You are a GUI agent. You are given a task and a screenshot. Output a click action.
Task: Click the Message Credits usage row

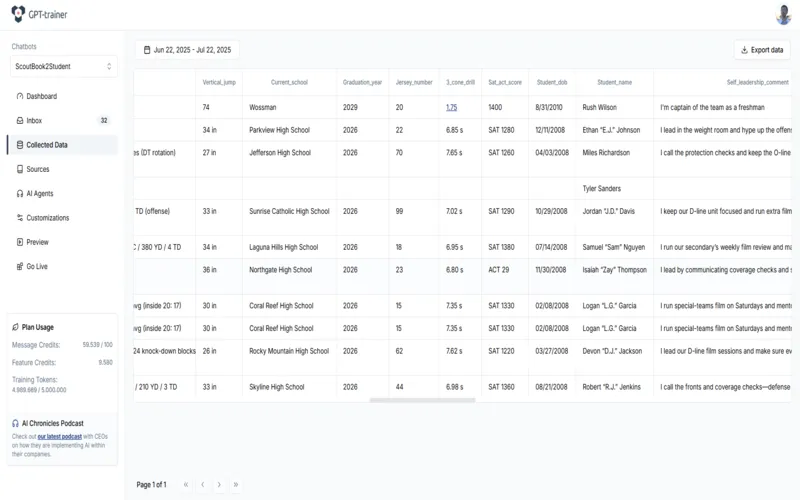pos(62,345)
